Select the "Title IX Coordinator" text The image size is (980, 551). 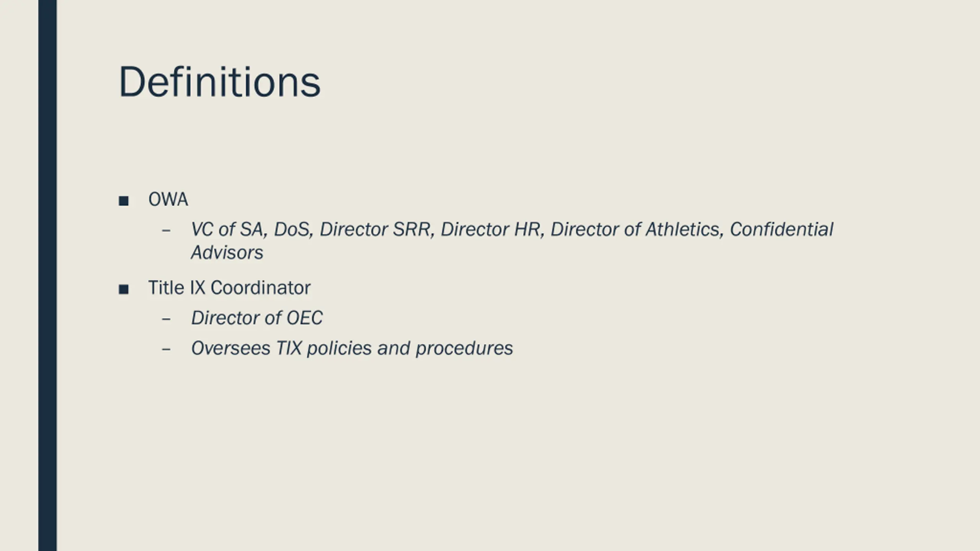[x=229, y=288]
